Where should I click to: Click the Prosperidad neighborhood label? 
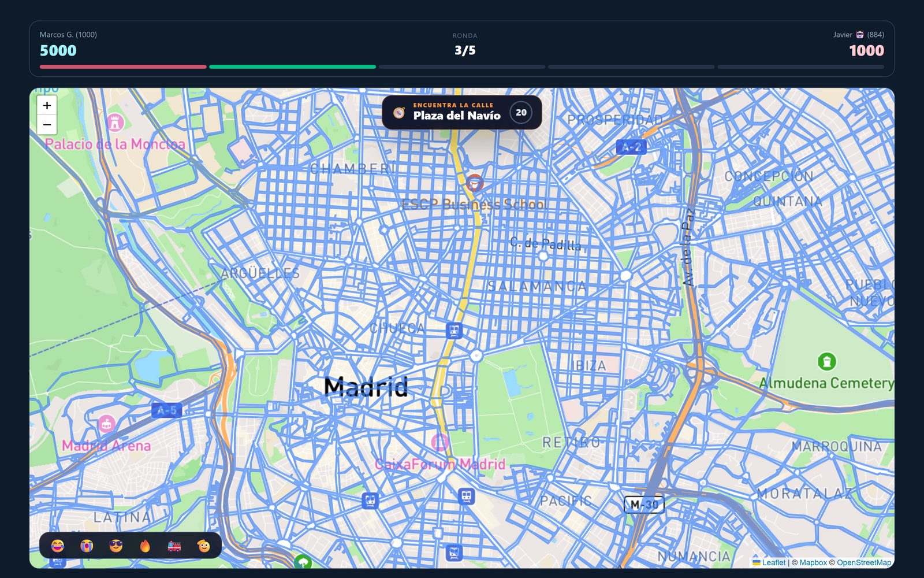pyautogui.click(x=615, y=120)
